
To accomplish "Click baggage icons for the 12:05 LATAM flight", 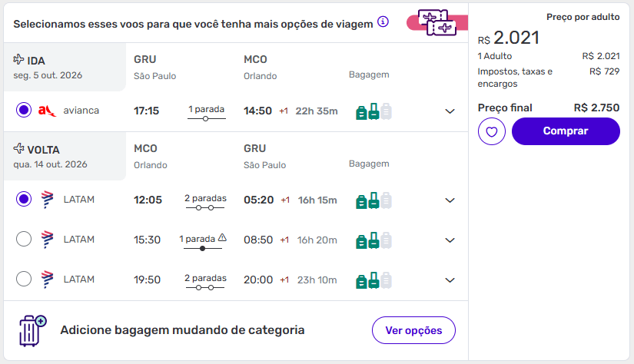I will click(x=373, y=200).
